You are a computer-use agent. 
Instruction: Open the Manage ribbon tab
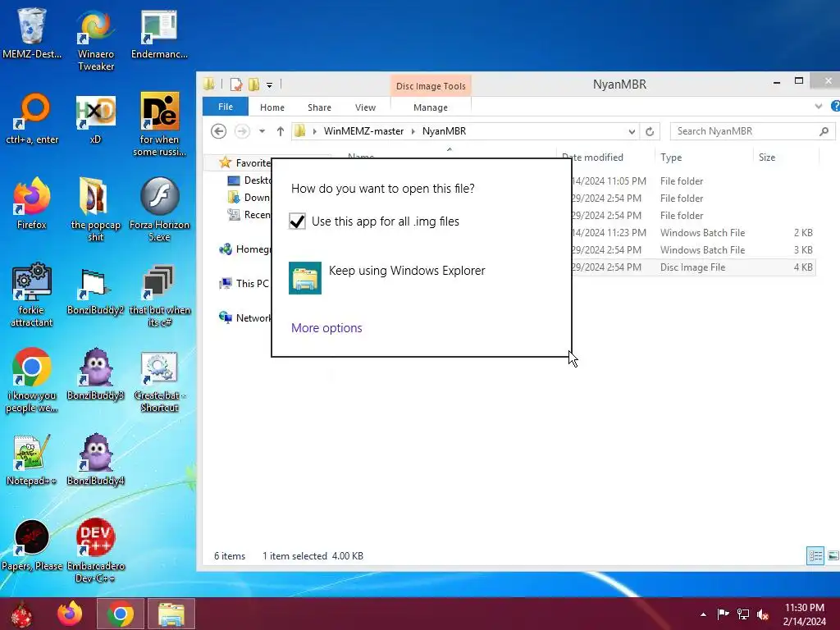[x=430, y=107]
